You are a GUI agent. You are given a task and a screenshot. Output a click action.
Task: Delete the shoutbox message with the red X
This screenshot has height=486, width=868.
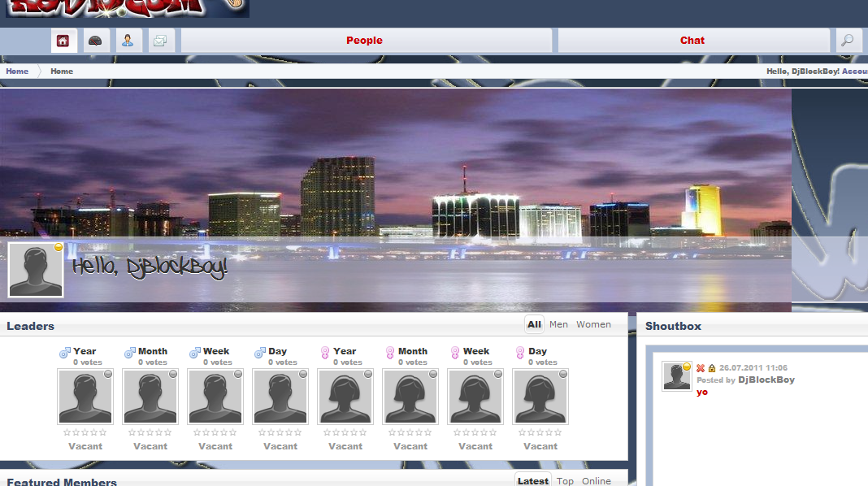(701, 368)
